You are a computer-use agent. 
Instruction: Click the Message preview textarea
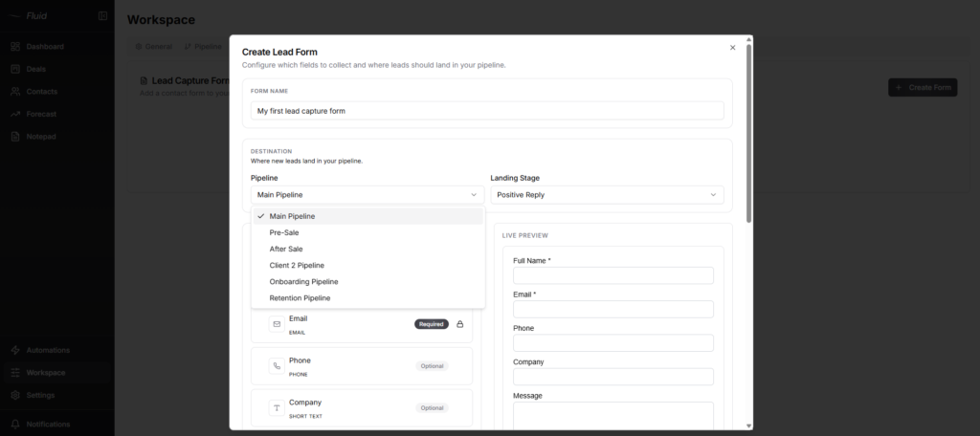point(613,415)
